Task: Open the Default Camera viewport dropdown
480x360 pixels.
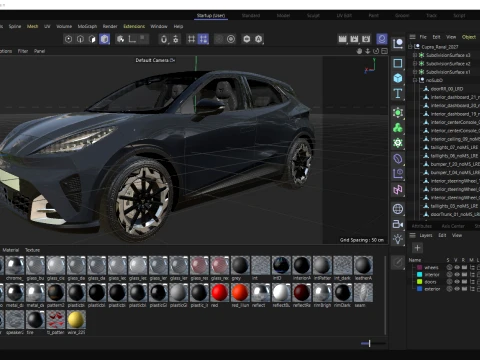Action: 155,60
